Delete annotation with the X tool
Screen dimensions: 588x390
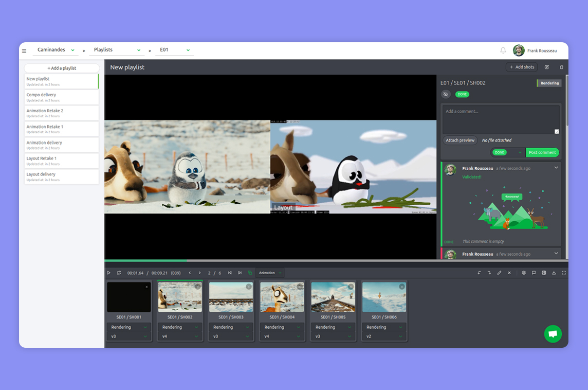pyautogui.click(x=509, y=273)
